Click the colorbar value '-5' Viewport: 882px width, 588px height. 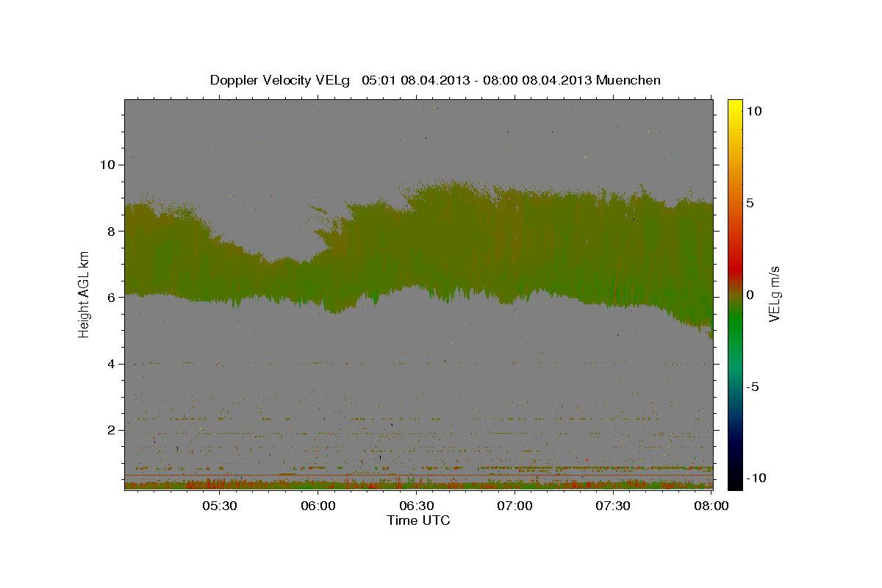(753, 386)
